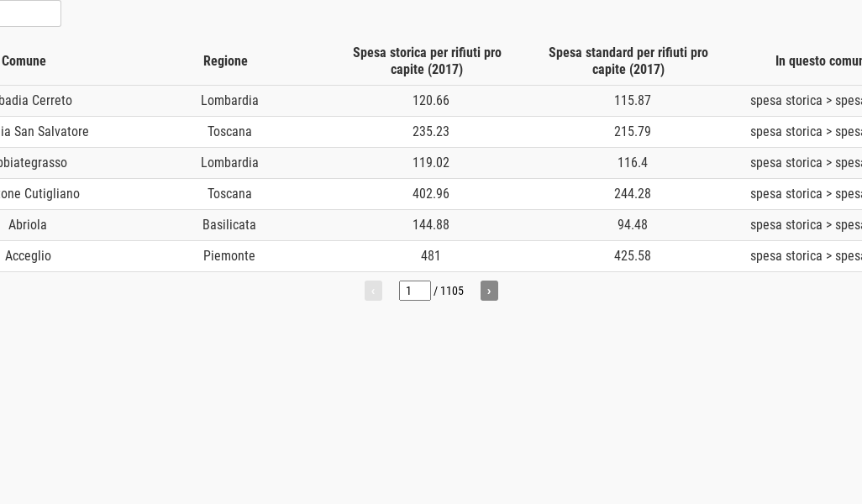Viewport: 862px width, 504px height.
Task: Click the total pages 1105 label
Action: (452, 291)
